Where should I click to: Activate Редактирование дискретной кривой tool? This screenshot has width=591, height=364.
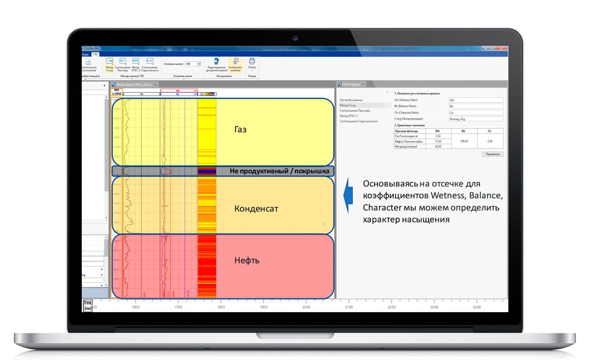(x=217, y=65)
